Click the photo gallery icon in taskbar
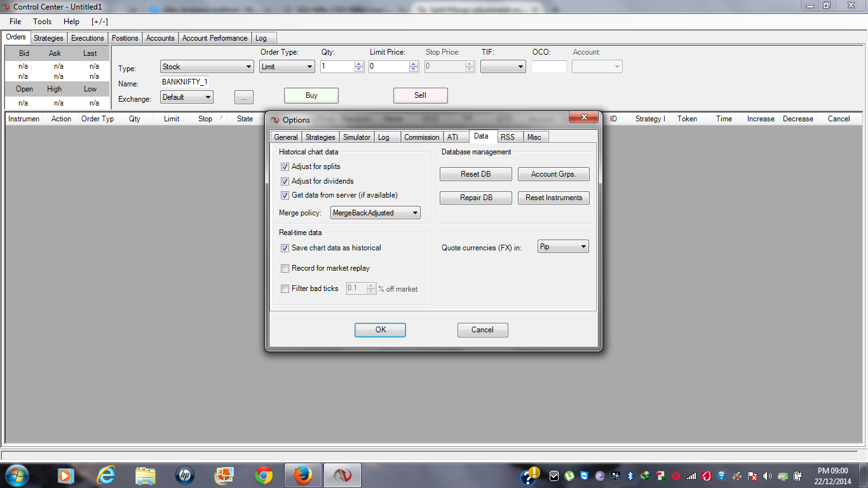This screenshot has height=488, width=868. pos(224,475)
